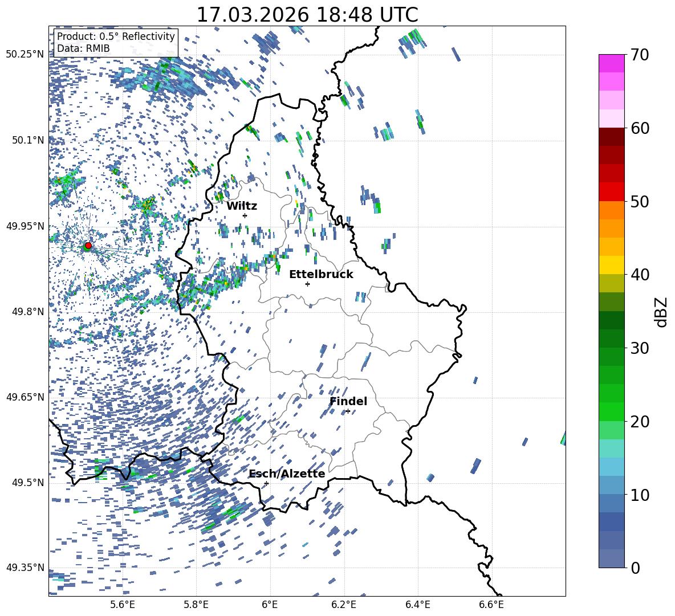Click the red radar site marker
This screenshot has height=616, width=675.
[x=88, y=246]
